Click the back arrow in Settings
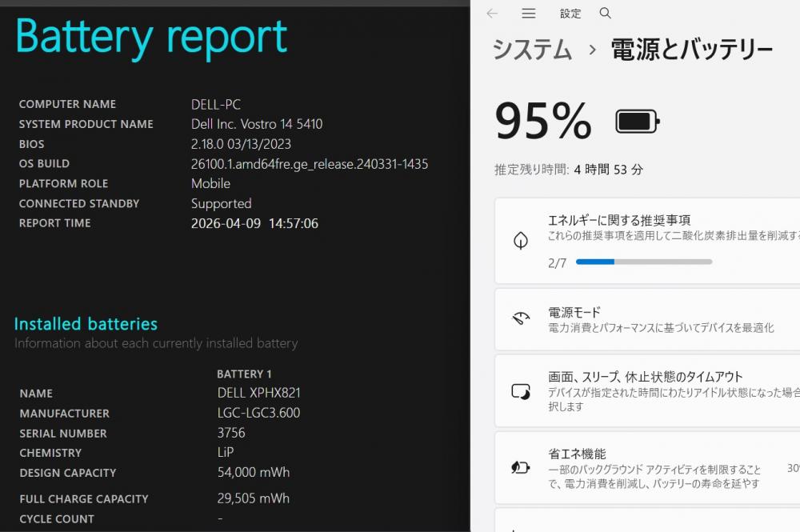 492,14
